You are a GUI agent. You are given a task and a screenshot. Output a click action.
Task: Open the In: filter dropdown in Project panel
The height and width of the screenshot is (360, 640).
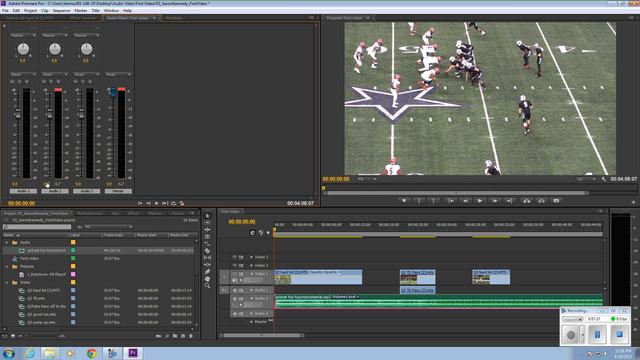pyautogui.click(x=109, y=227)
